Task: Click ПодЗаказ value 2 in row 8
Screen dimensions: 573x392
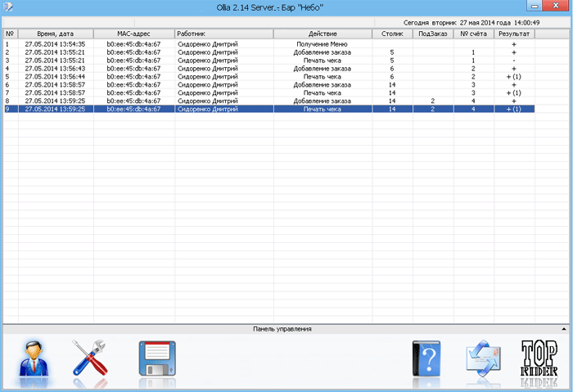Action: [433, 101]
